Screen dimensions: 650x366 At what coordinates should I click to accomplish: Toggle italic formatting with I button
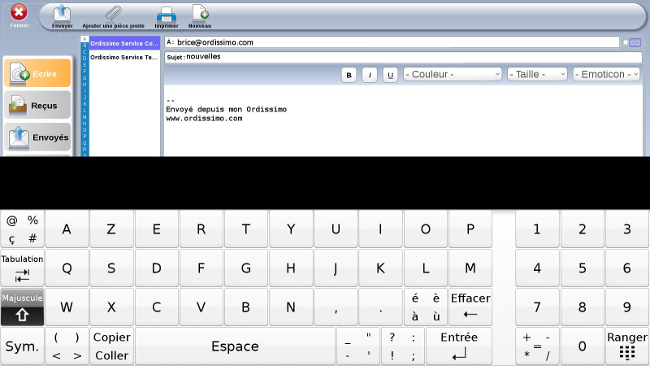click(x=369, y=75)
